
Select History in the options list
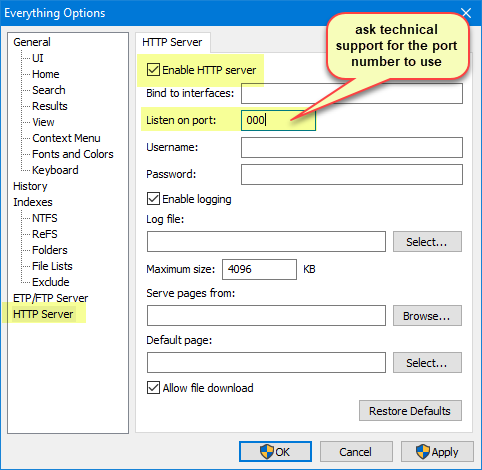(x=30, y=186)
